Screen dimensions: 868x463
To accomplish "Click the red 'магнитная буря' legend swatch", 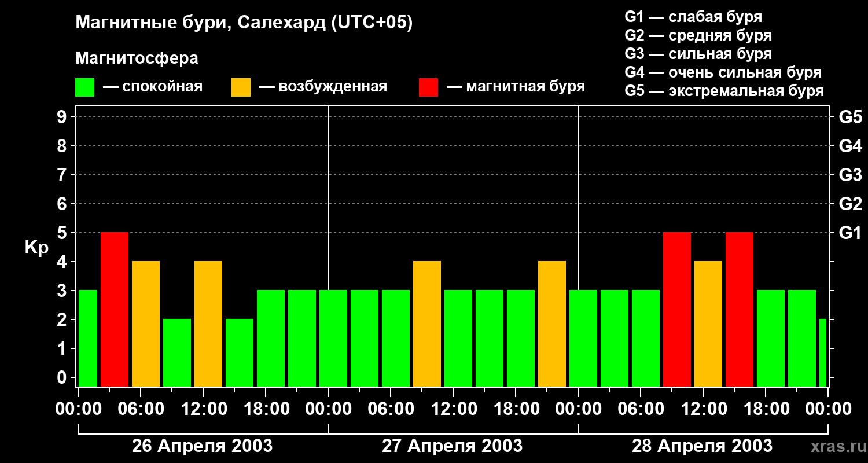I will (x=428, y=87).
